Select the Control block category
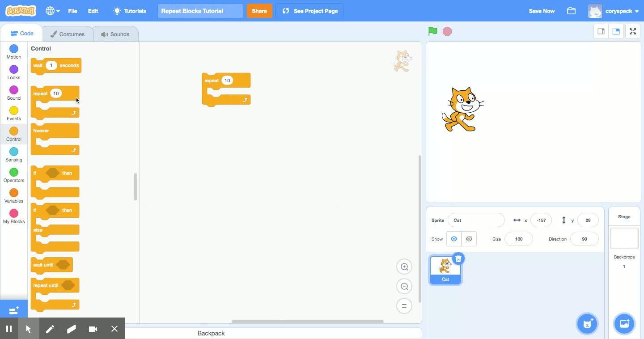This screenshot has height=339, width=644. pos(14,134)
